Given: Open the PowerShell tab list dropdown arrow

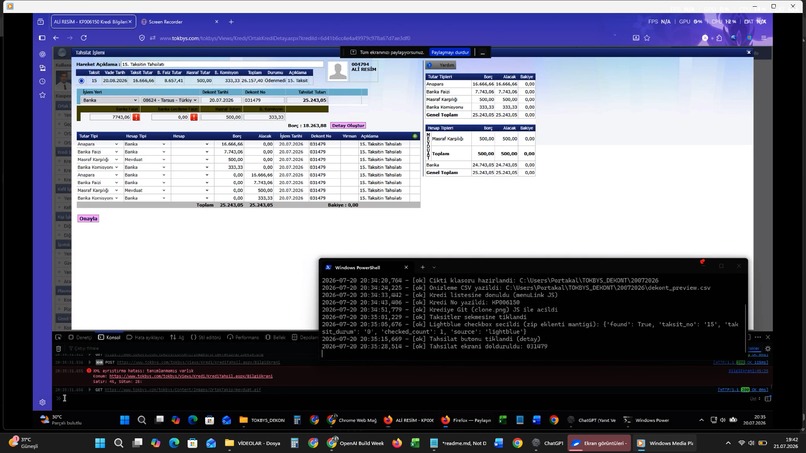Looking at the screenshot, I should [x=434, y=267].
